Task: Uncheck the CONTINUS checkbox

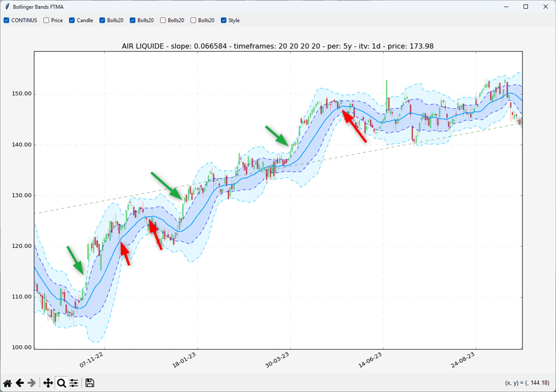Action: click(x=7, y=20)
